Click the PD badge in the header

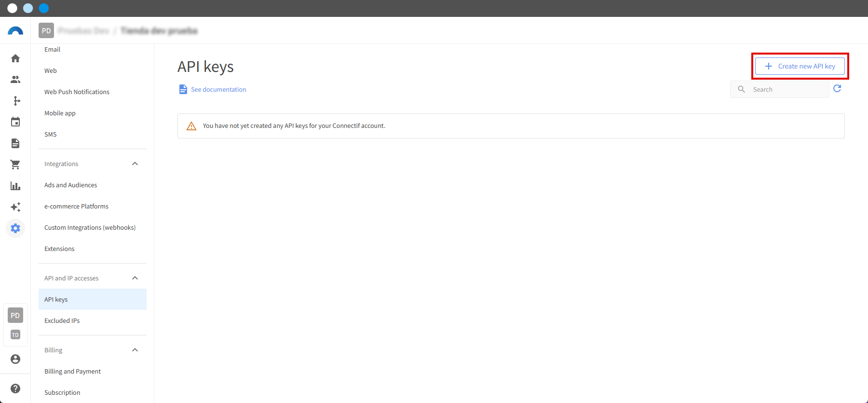46,31
